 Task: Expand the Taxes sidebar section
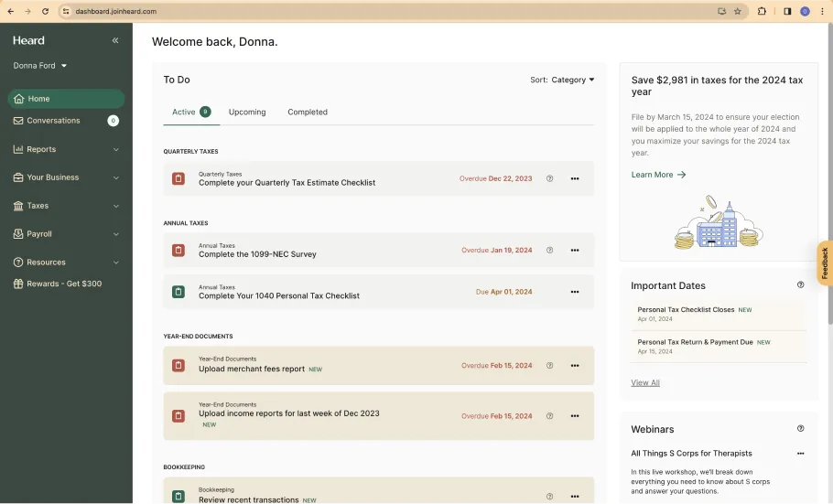(66, 206)
